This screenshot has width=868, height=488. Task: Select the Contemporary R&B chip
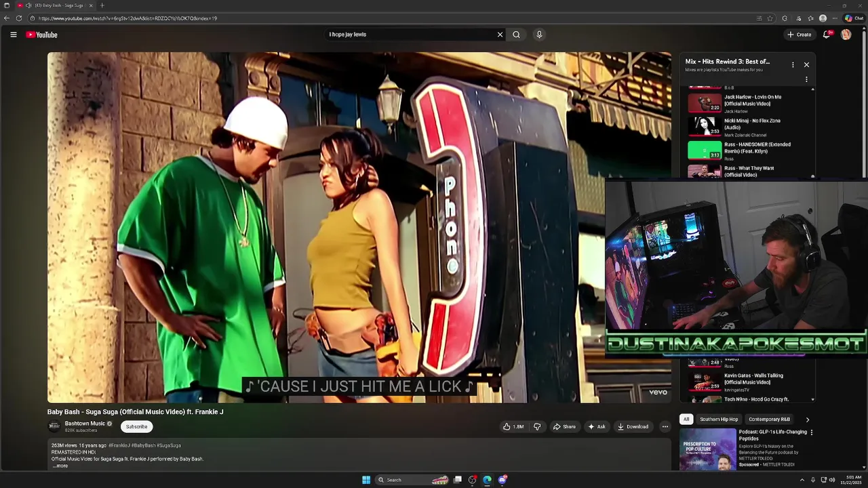click(x=769, y=420)
